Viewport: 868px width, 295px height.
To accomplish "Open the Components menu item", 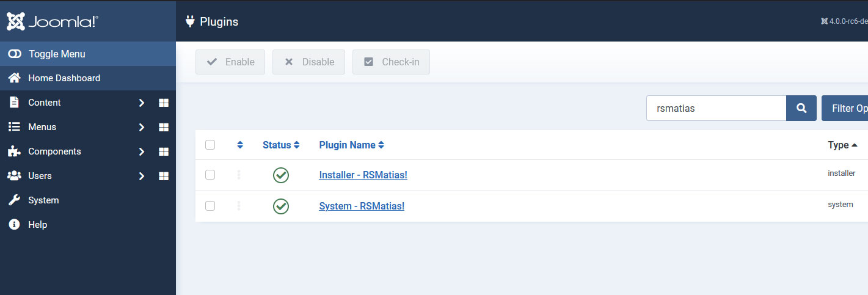I will pyautogui.click(x=54, y=151).
